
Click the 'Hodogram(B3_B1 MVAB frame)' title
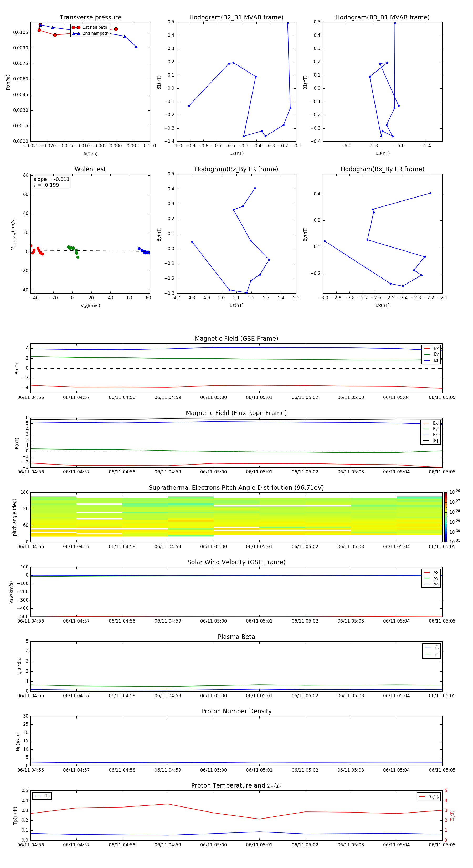click(x=382, y=17)
